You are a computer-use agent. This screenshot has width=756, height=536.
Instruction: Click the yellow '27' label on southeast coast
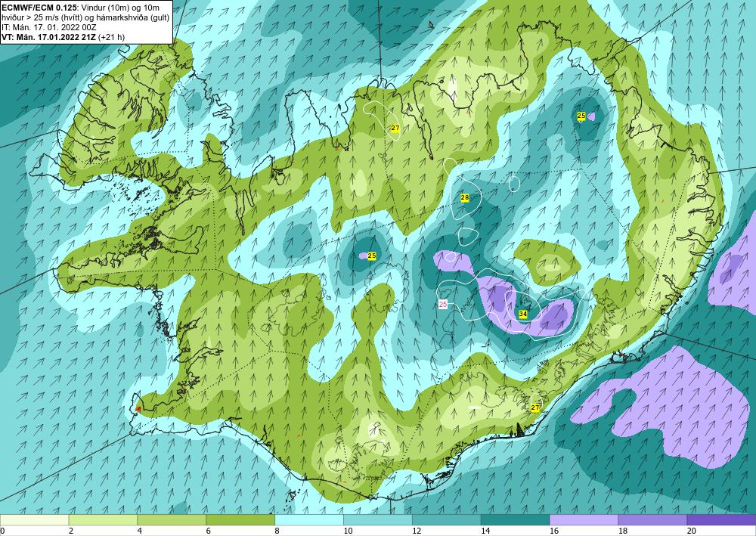click(x=535, y=407)
